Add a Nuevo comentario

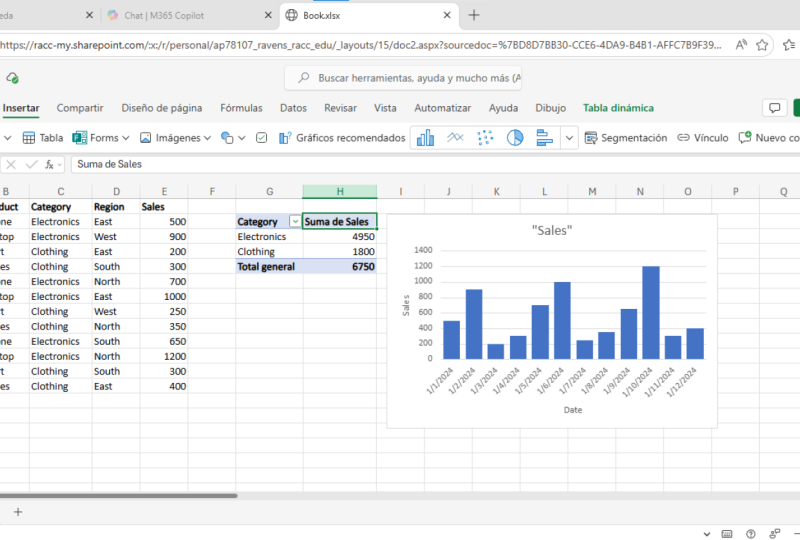pyautogui.click(x=769, y=138)
